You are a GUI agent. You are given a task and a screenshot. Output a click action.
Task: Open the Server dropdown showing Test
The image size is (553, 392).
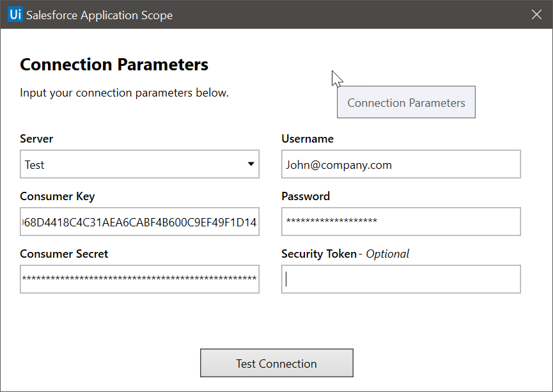[x=139, y=164]
